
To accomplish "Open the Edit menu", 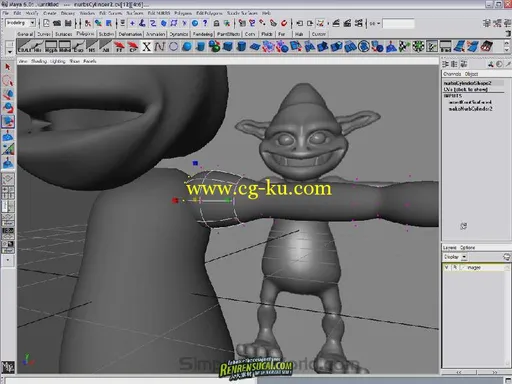I will click(17, 13).
